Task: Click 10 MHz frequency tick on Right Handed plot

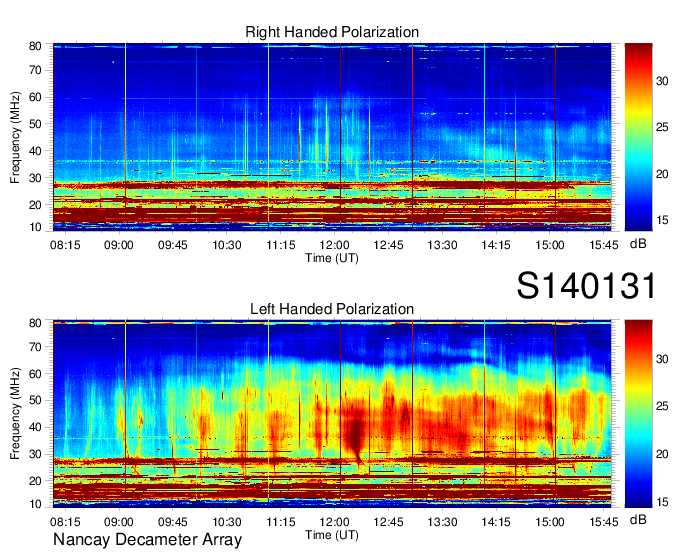Action: [x=35, y=227]
